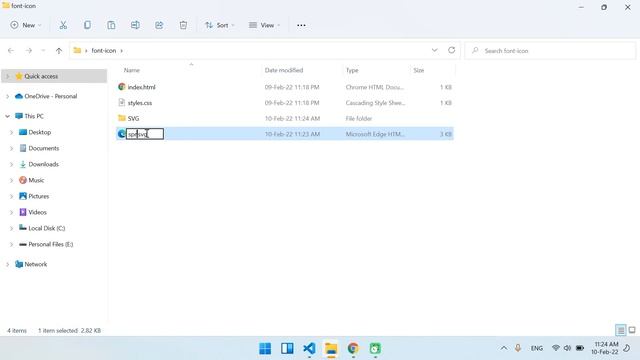Open Local Disk (C:) in sidebar
This screenshot has height=360, width=640.
pos(47,228)
